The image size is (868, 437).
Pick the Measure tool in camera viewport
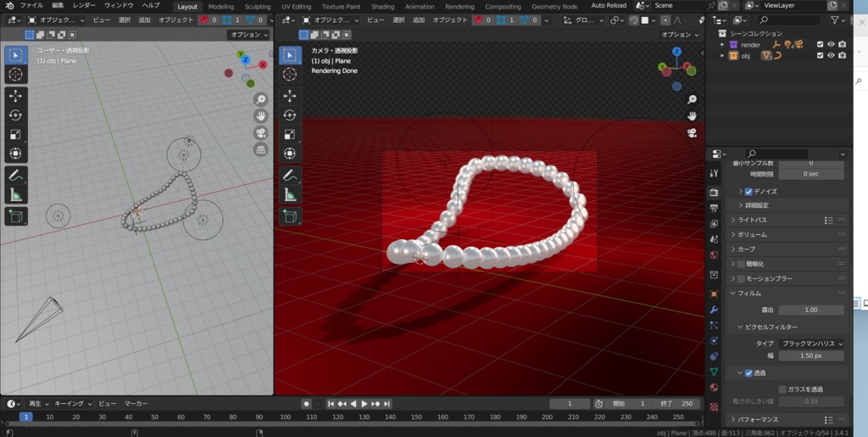point(290,195)
